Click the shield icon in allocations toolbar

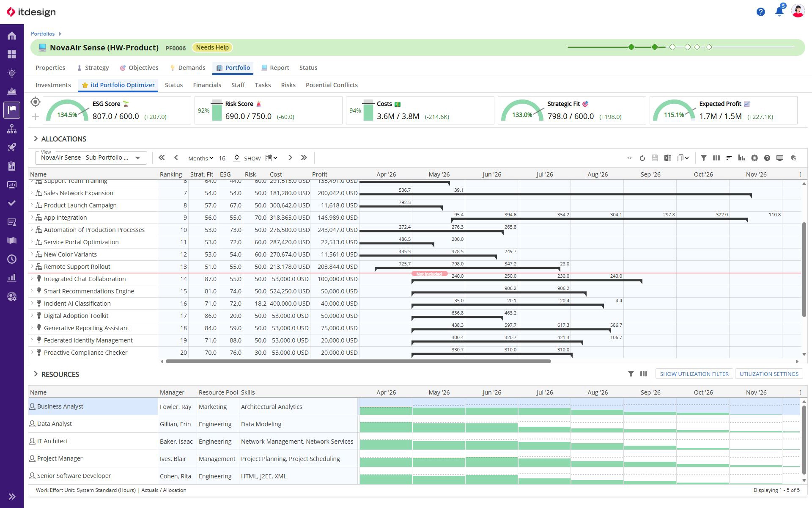coord(793,158)
